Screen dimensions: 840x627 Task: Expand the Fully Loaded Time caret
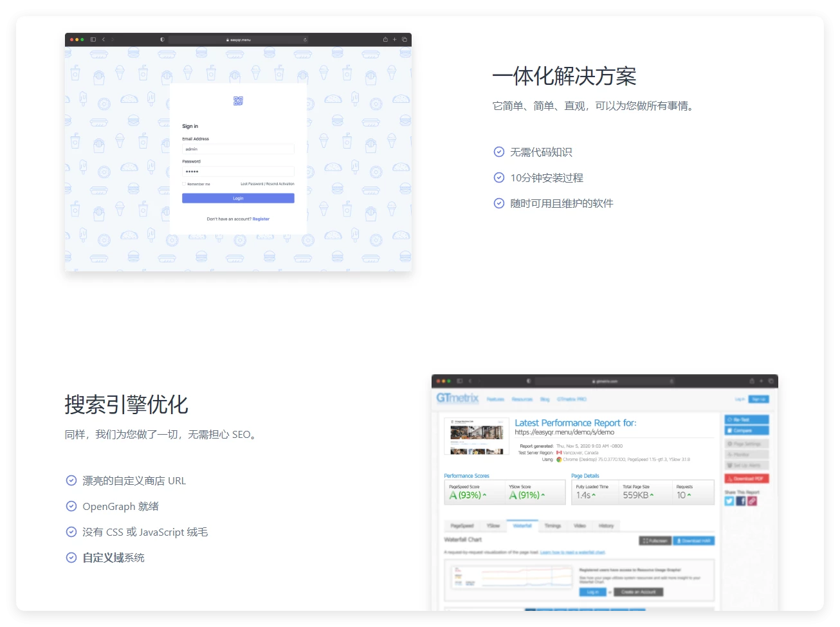click(x=594, y=495)
